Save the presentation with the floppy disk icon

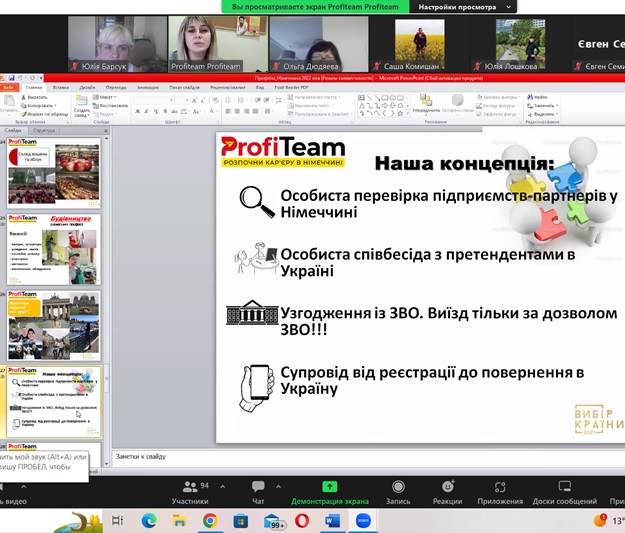[x=12, y=78]
